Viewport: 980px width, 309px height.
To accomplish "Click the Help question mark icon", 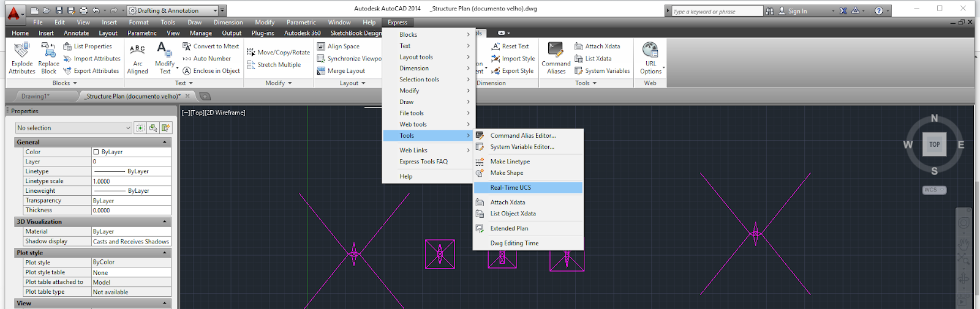I will [x=879, y=11].
